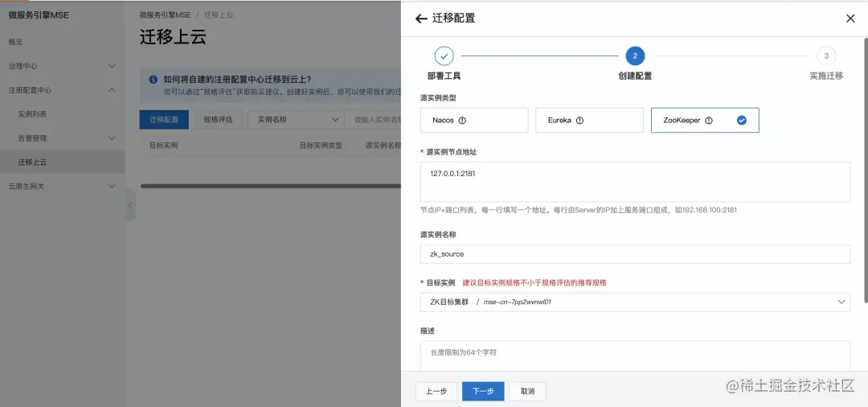The height and width of the screenshot is (407, 868).
Task: Click the 微服务引擎MSE sidebar title
Action: click(x=39, y=15)
